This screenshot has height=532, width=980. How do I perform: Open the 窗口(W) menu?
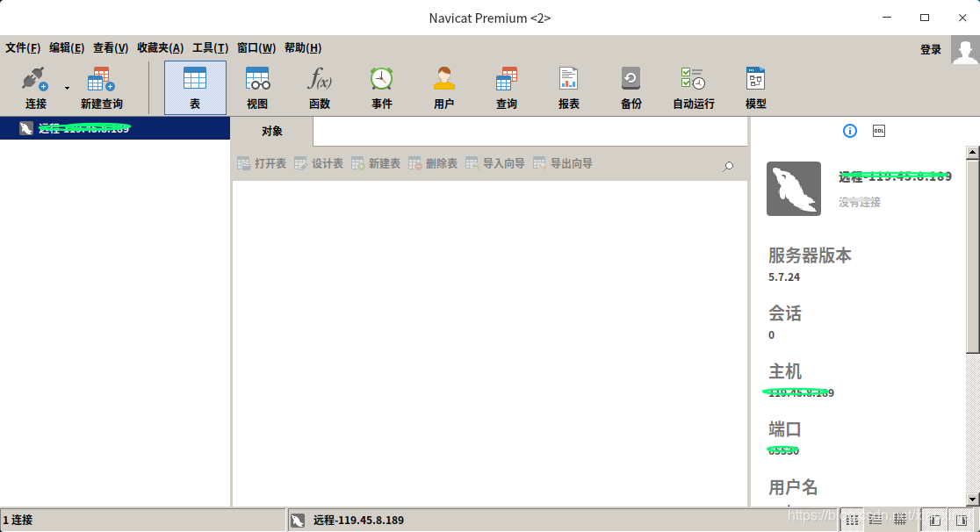tap(256, 48)
